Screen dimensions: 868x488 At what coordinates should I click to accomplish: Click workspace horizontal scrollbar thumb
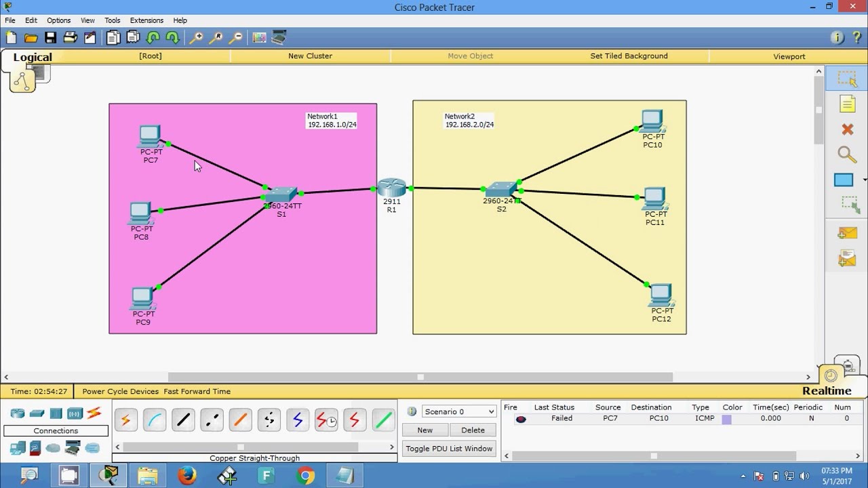point(420,377)
